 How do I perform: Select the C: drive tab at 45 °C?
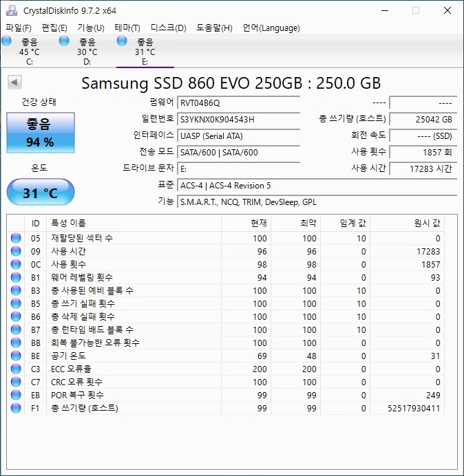pos(29,52)
